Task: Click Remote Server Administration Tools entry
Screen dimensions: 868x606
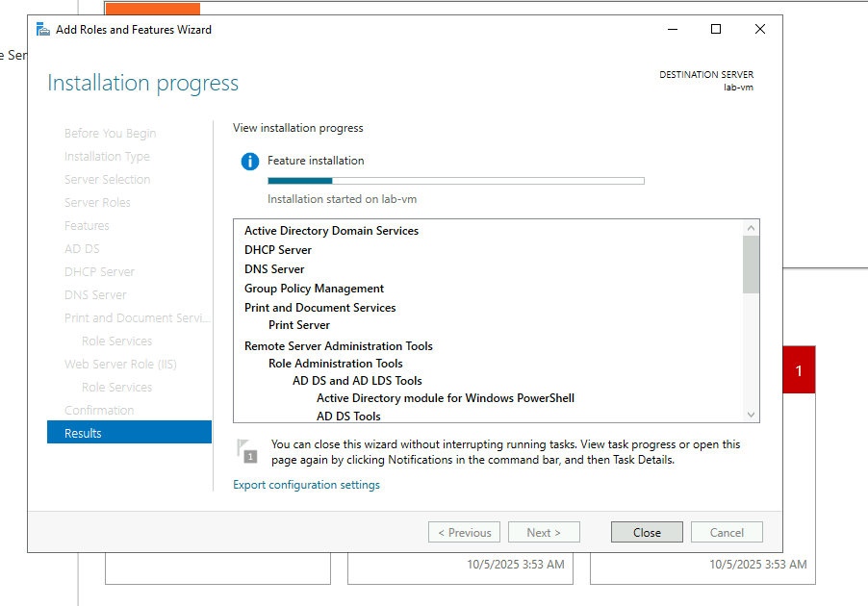Action: tap(339, 346)
